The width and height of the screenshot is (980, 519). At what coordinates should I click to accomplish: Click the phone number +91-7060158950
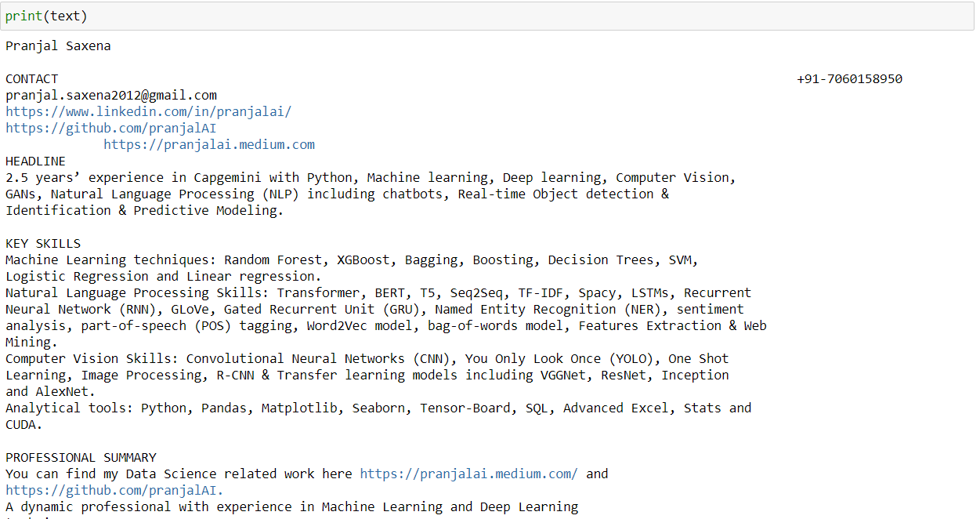coord(849,78)
